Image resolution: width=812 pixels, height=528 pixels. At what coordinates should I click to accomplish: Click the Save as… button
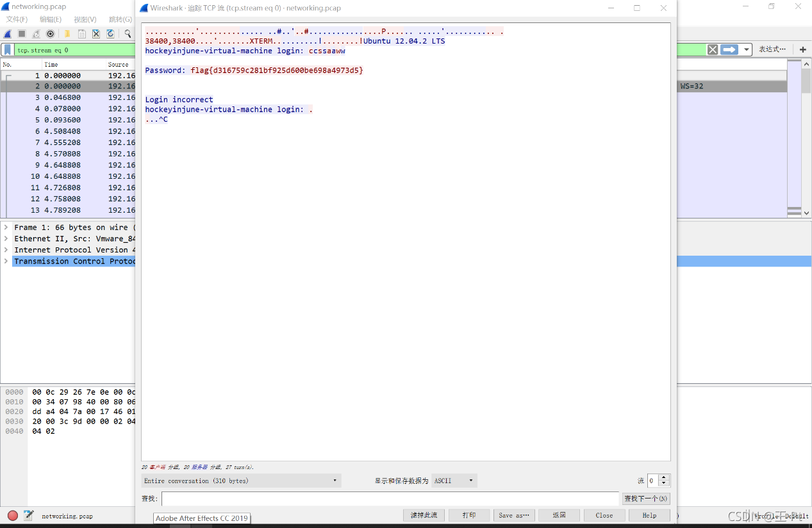(x=513, y=515)
